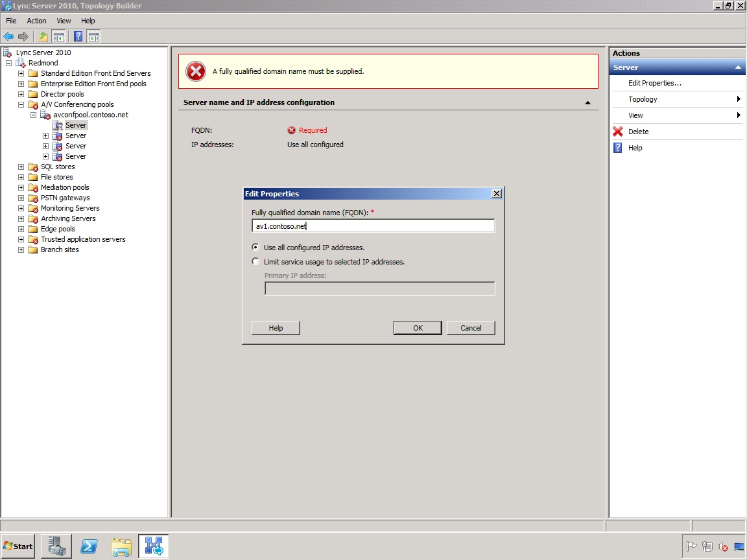Open PowerShell from the taskbar
The image size is (747, 560).
click(89, 546)
